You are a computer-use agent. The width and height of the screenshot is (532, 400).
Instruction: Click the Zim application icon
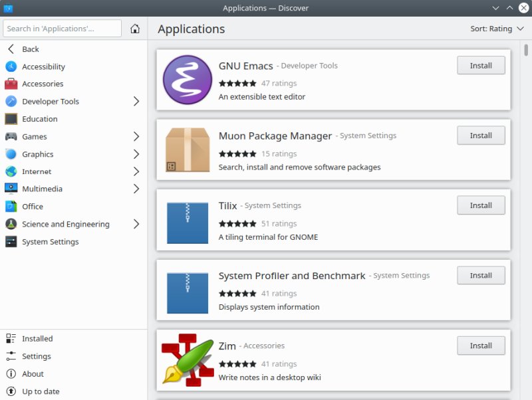187,359
